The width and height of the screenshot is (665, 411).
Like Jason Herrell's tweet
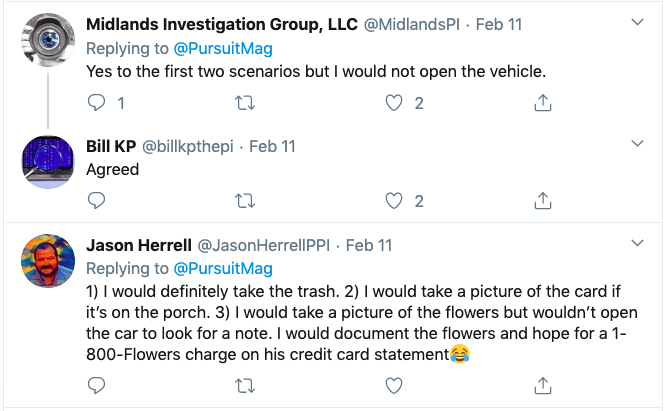point(394,384)
